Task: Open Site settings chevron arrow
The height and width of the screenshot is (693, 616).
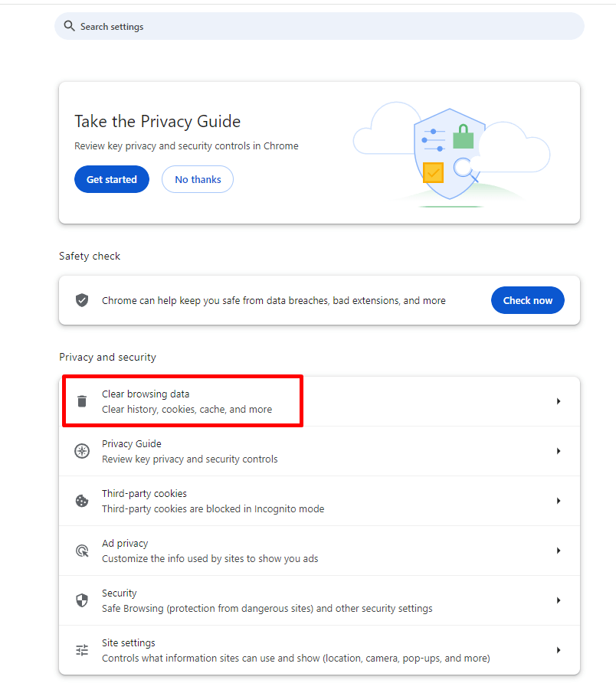Action: pyautogui.click(x=559, y=650)
